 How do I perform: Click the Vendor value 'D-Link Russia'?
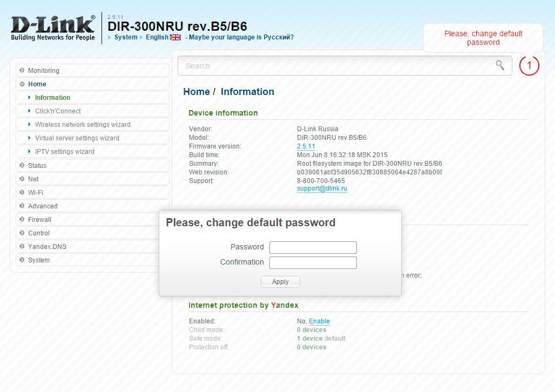317,129
